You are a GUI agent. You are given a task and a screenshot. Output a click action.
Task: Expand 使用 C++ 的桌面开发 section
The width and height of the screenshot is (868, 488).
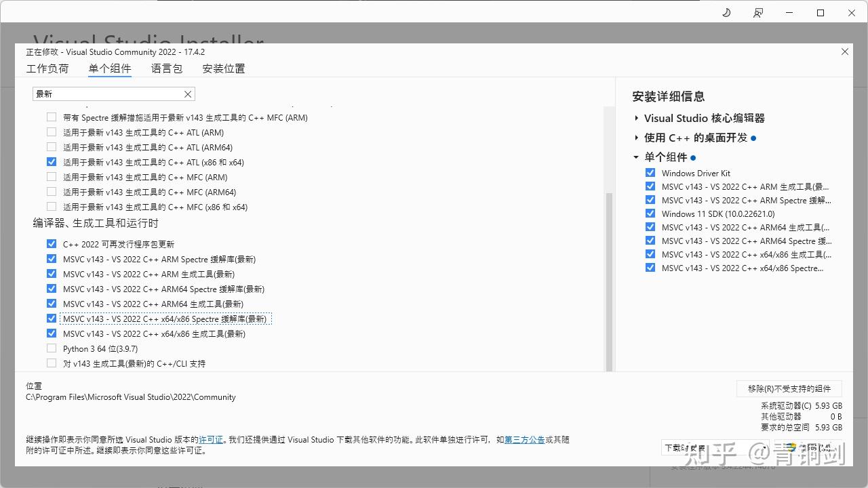point(636,137)
